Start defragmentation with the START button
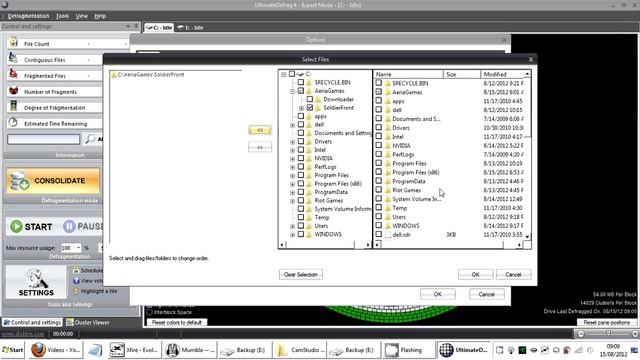The height and width of the screenshot is (360, 640). point(31,227)
